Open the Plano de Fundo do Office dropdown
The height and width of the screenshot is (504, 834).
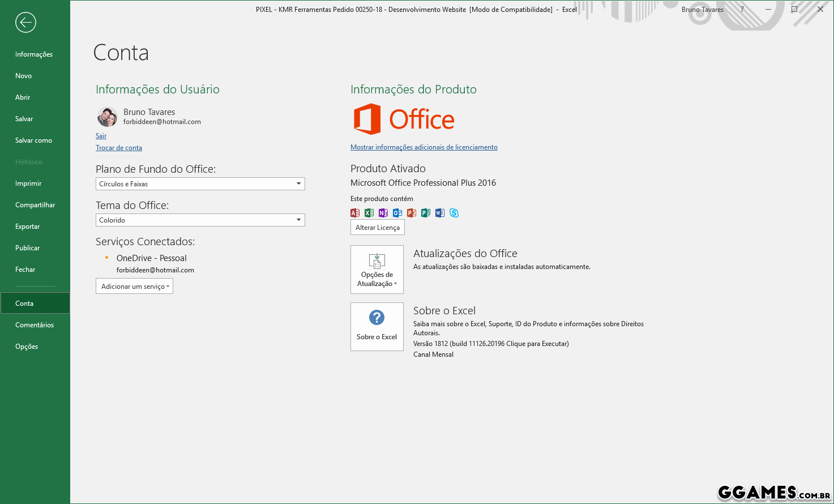click(200, 184)
